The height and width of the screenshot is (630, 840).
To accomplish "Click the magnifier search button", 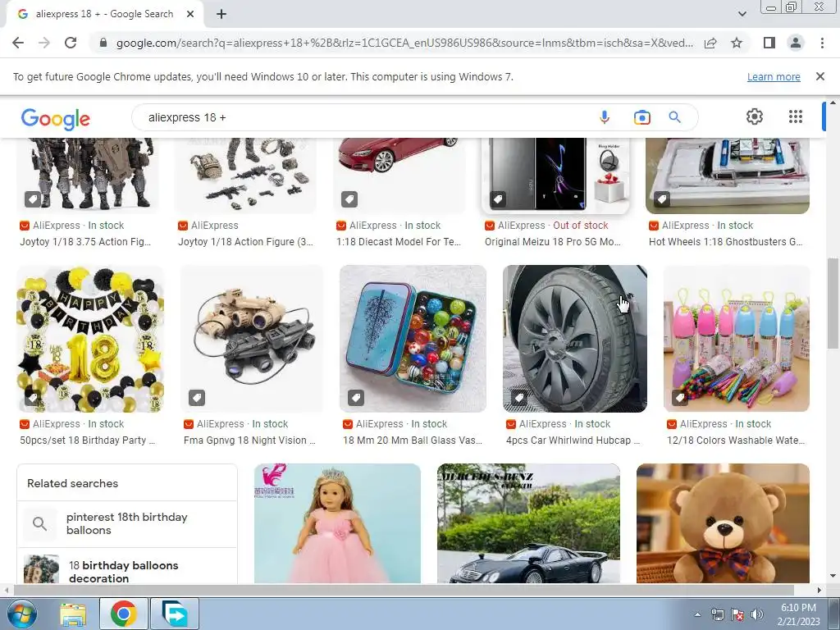I will [x=675, y=117].
